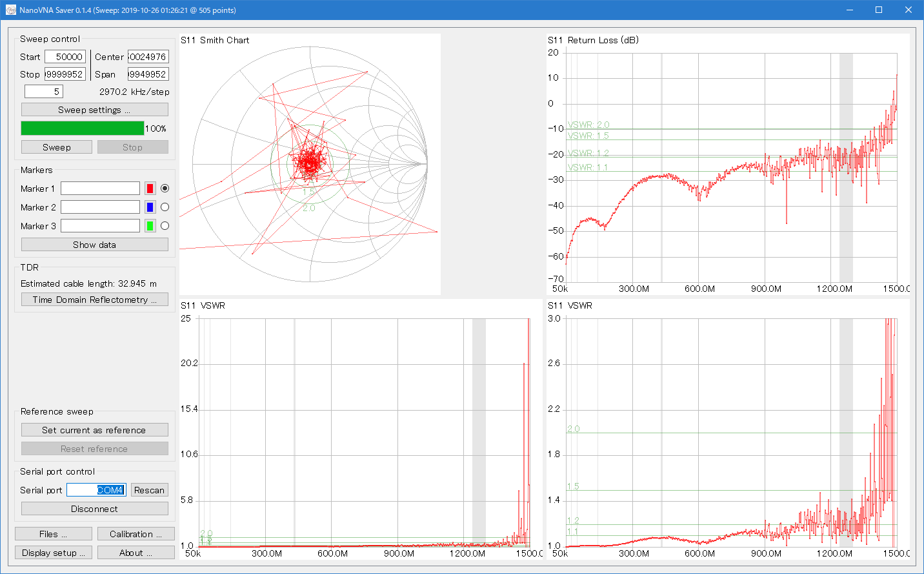Maximize the NanoVNA Saver window
Screen dimensions: 924x574
click(879, 10)
